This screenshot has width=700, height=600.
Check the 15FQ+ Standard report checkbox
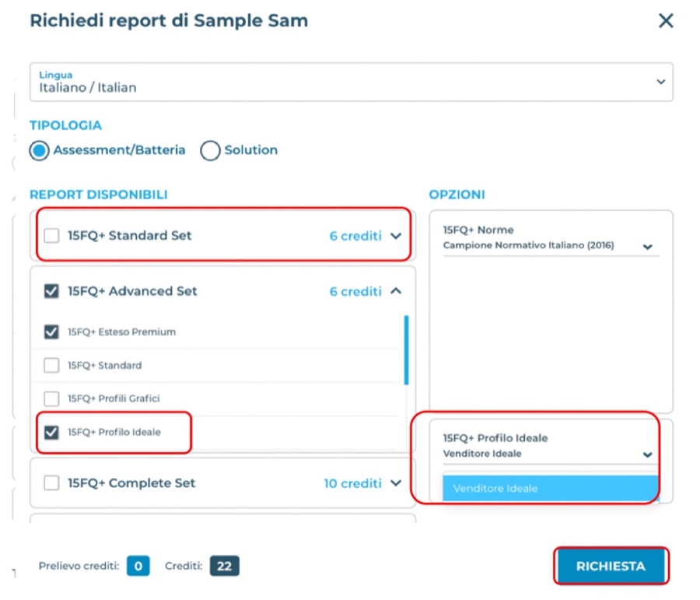point(52,366)
